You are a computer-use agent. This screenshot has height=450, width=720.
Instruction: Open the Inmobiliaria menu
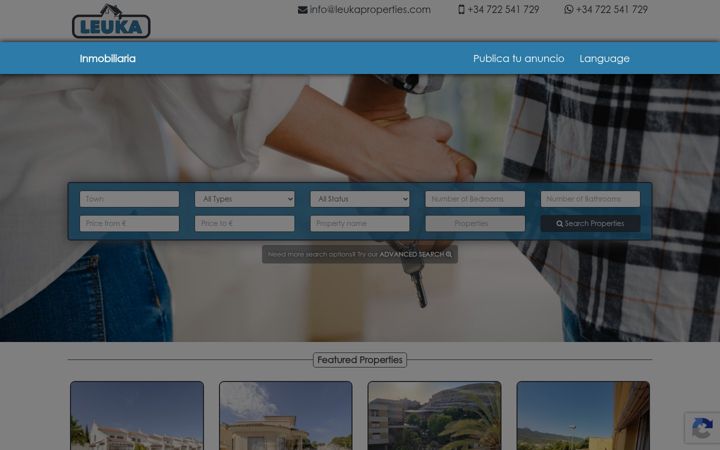coord(107,58)
